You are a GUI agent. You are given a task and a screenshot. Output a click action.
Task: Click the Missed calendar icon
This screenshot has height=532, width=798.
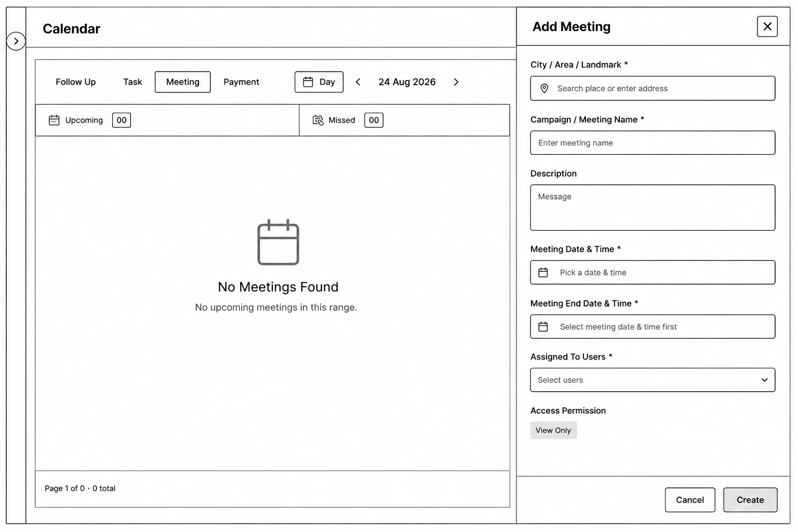pos(318,120)
